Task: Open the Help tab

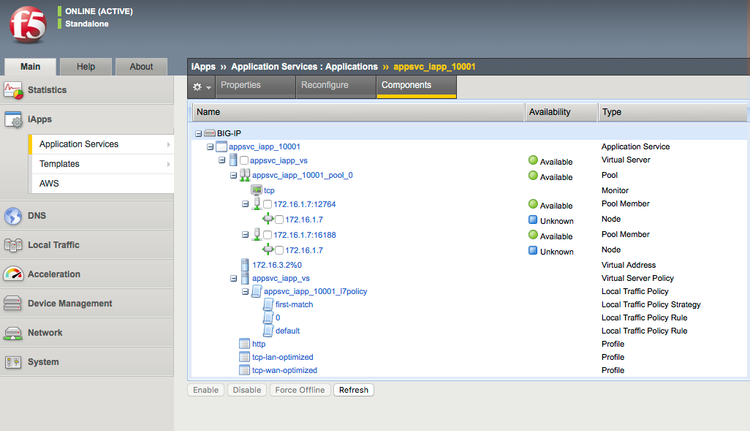Action: click(x=86, y=67)
